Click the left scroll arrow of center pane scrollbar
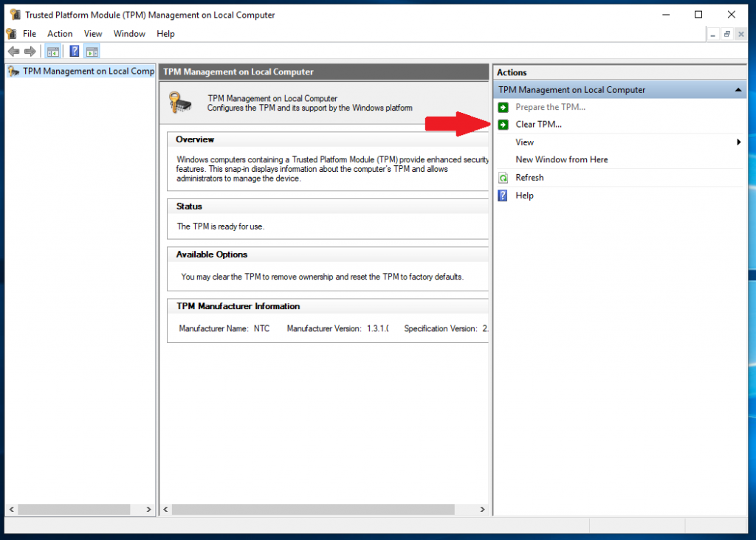The width and height of the screenshot is (756, 540). click(x=166, y=509)
